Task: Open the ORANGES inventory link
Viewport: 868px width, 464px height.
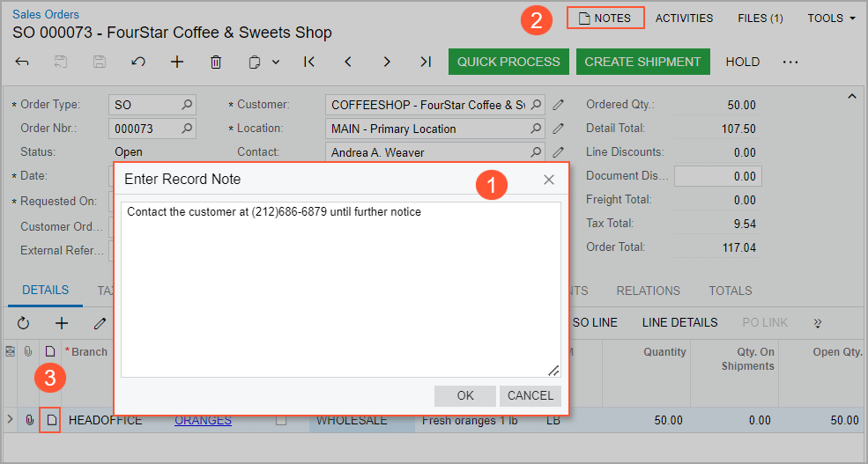Action: (203, 421)
